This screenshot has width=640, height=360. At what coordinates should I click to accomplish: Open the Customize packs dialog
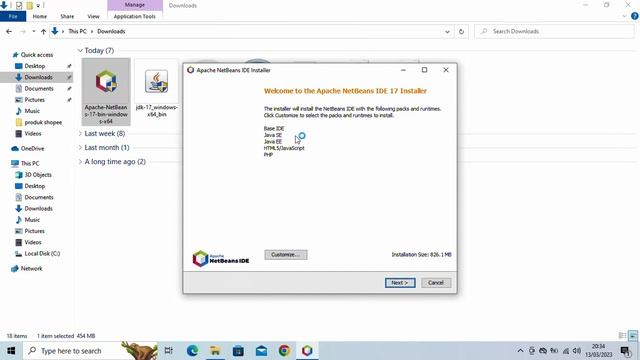pyautogui.click(x=286, y=254)
